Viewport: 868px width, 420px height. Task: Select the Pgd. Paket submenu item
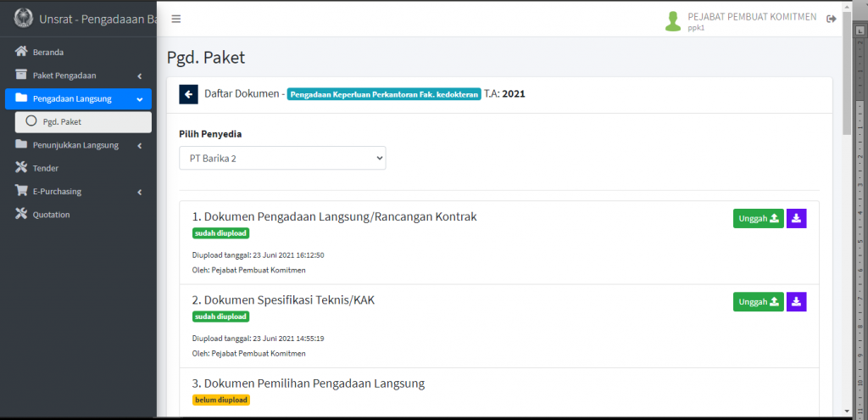[x=62, y=122]
